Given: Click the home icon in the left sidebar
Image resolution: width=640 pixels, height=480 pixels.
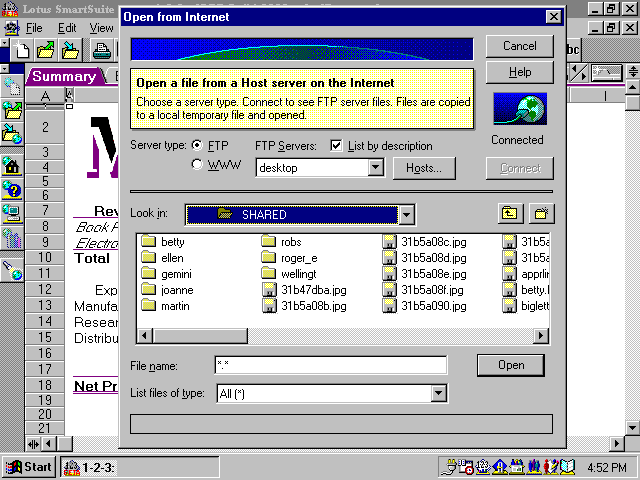Looking at the screenshot, I should pyautogui.click(x=13, y=165).
